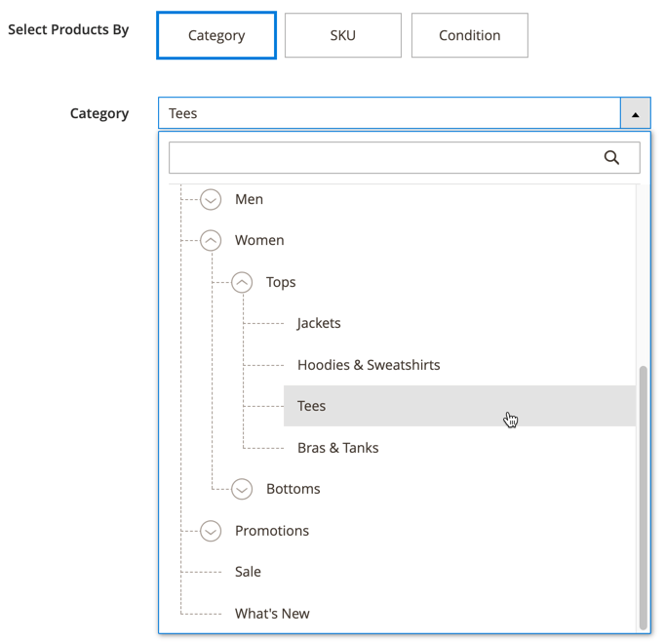The width and height of the screenshot is (665, 644).
Task: Choose the Condition option
Action: pos(469,36)
